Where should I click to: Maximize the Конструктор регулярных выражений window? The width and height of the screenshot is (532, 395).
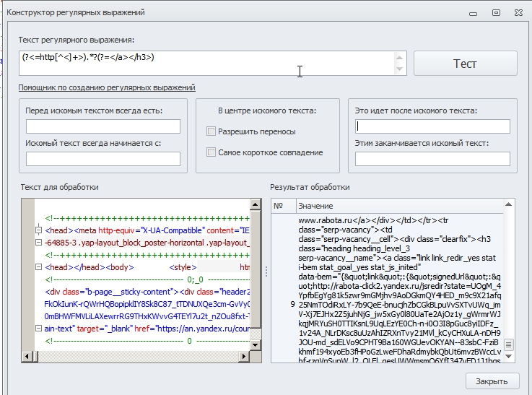coord(496,13)
